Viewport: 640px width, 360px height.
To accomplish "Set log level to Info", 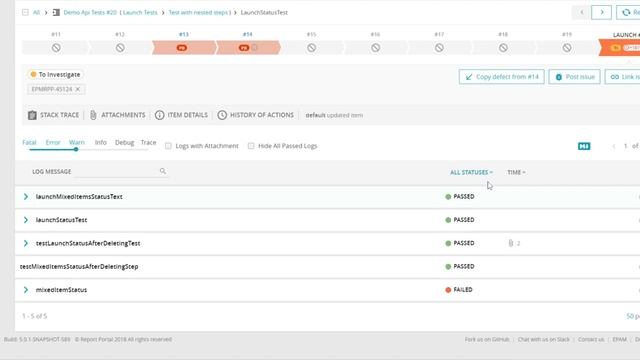I will pos(100,142).
